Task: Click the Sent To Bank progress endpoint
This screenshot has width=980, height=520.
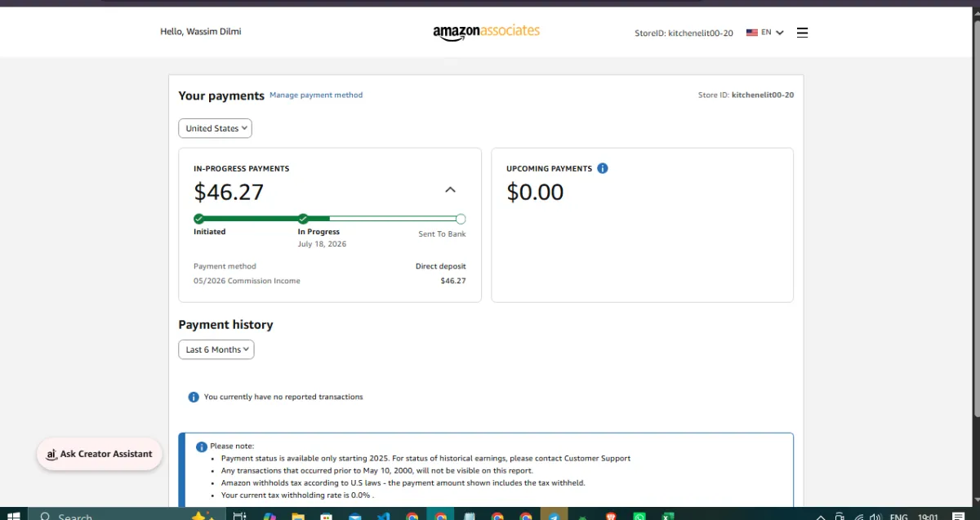Action: pos(461,219)
